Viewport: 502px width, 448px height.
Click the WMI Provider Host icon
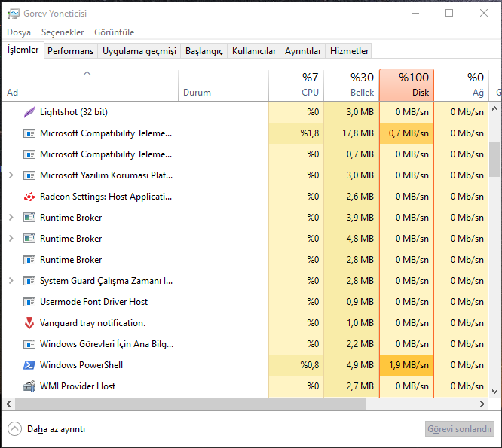pyautogui.click(x=29, y=386)
